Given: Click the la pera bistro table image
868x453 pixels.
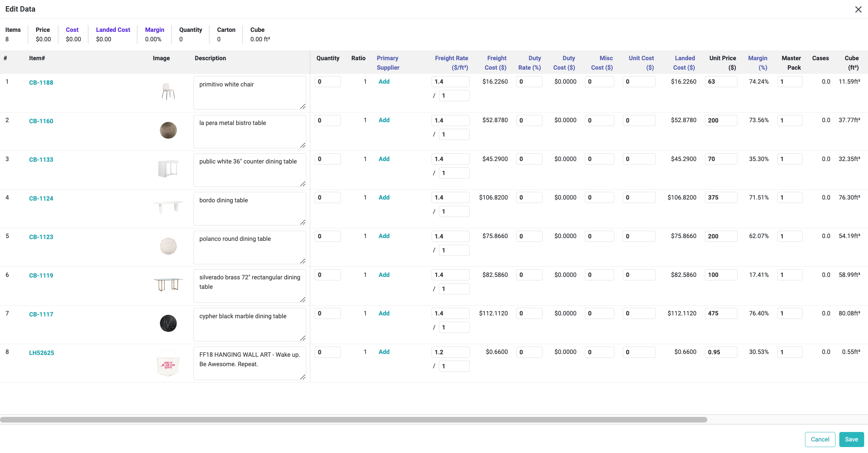Looking at the screenshot, I should coord(168,130).
